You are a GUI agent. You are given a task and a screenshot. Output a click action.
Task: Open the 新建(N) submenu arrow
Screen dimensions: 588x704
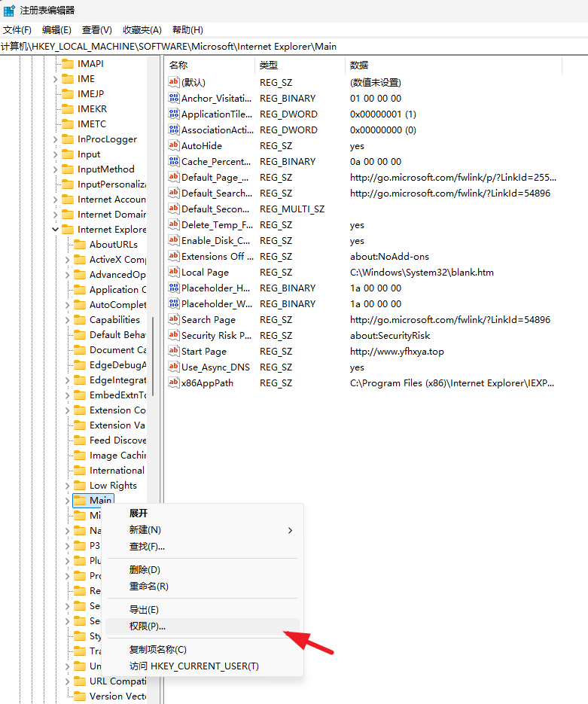(x=291, y=530)
